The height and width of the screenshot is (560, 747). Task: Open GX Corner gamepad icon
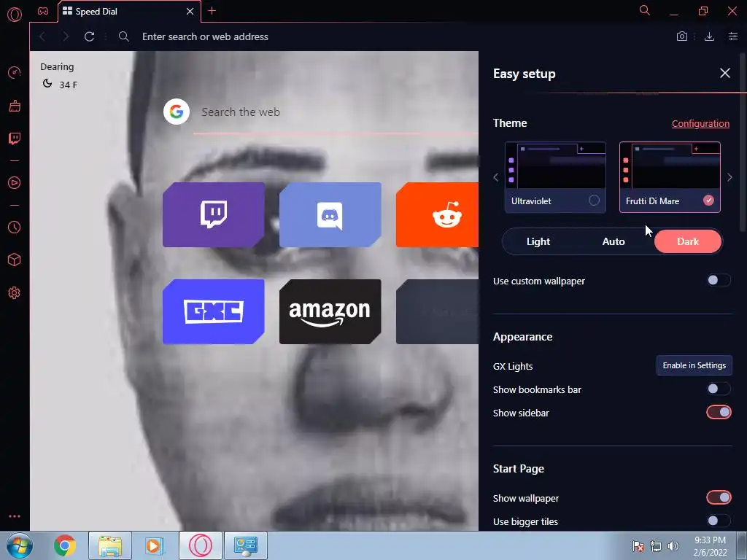(x=43, y=11)
